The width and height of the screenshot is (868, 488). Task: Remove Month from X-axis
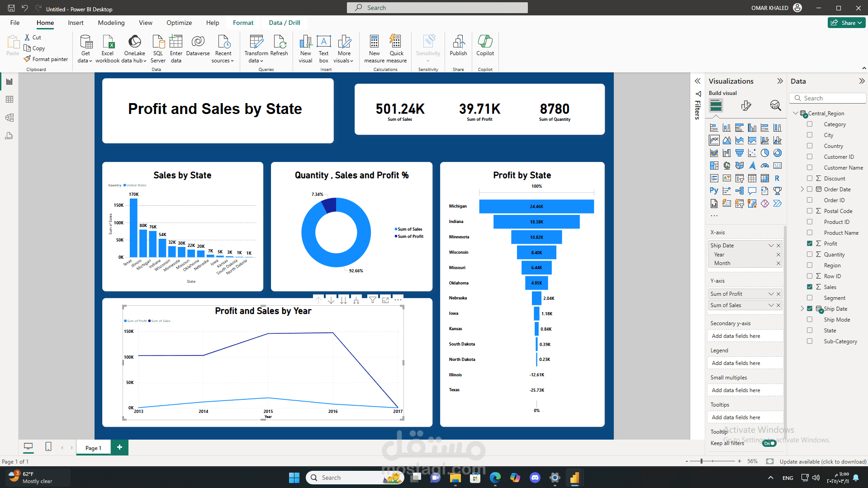click(778, 263)
